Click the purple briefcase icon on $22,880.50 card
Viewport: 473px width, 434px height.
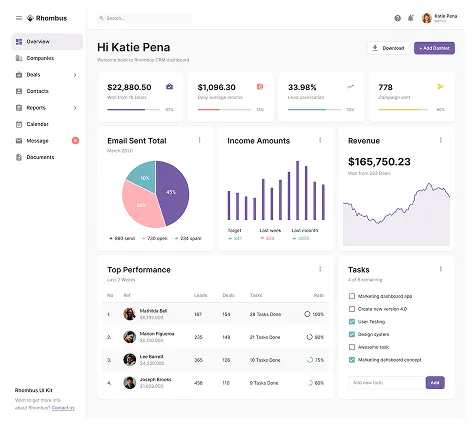[170, 87]
